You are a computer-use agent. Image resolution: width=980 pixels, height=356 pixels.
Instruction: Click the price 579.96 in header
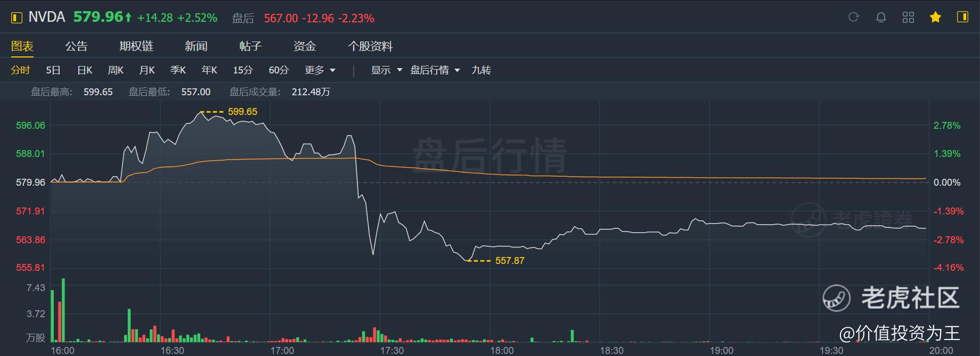pyautogui.click(x=99, y=17)
